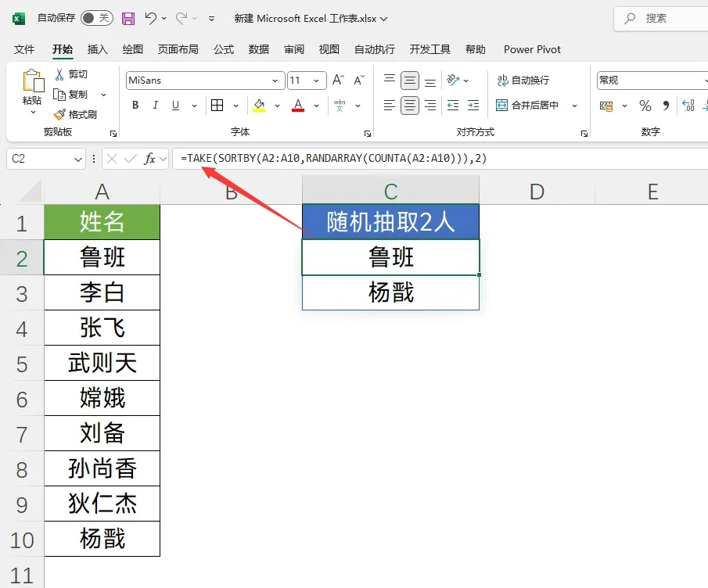This screenshot has height=588, width=708.
Task: Decrease indent icon
Action: click(x=453, y=106)
